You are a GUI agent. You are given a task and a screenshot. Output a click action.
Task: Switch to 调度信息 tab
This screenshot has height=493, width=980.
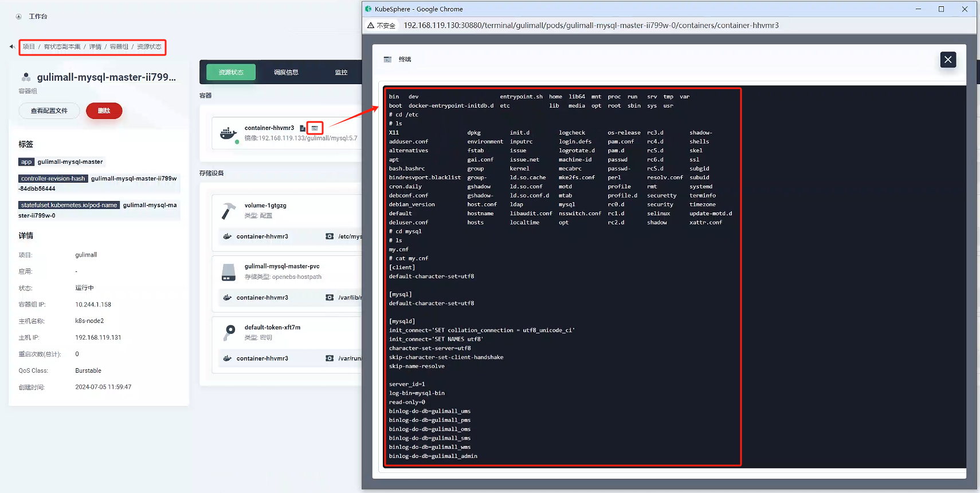[x=286, y=72]
